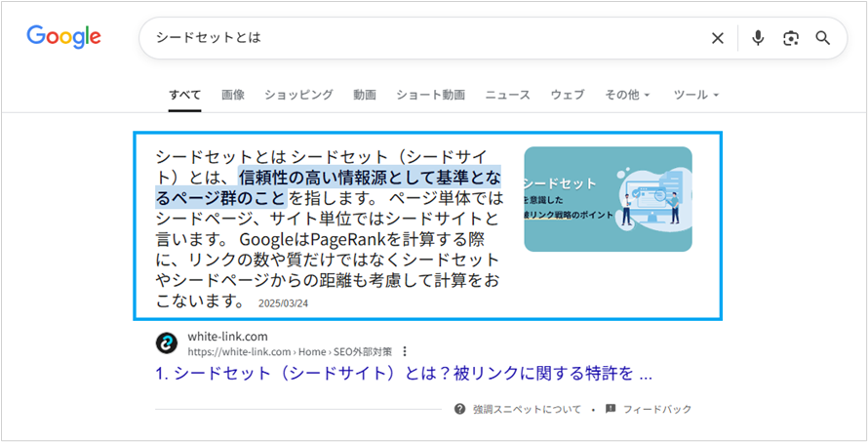Switch to the 動画 tab
Viewport: 868px width, 442px height.
point(365,95)
